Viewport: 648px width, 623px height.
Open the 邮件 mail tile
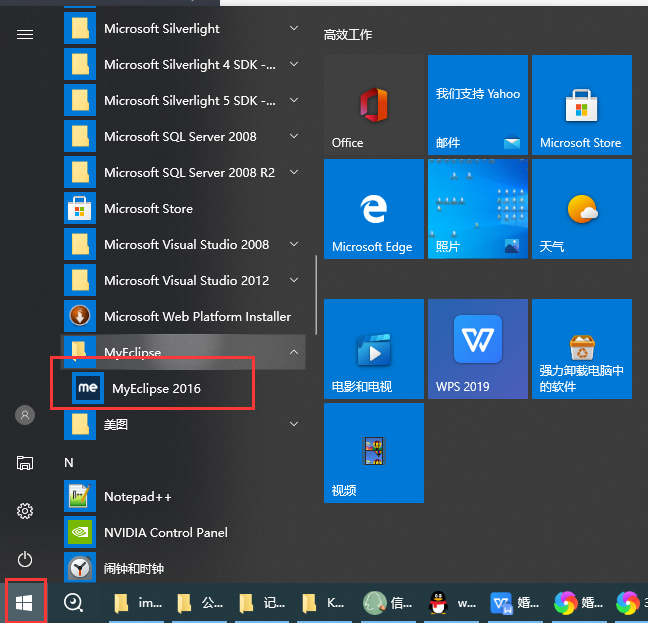(x=478, y=105)
